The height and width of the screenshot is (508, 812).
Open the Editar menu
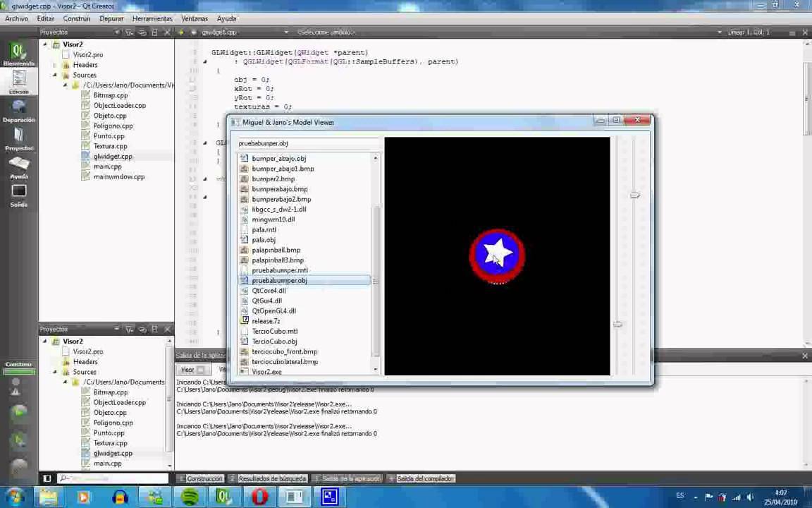46,18
